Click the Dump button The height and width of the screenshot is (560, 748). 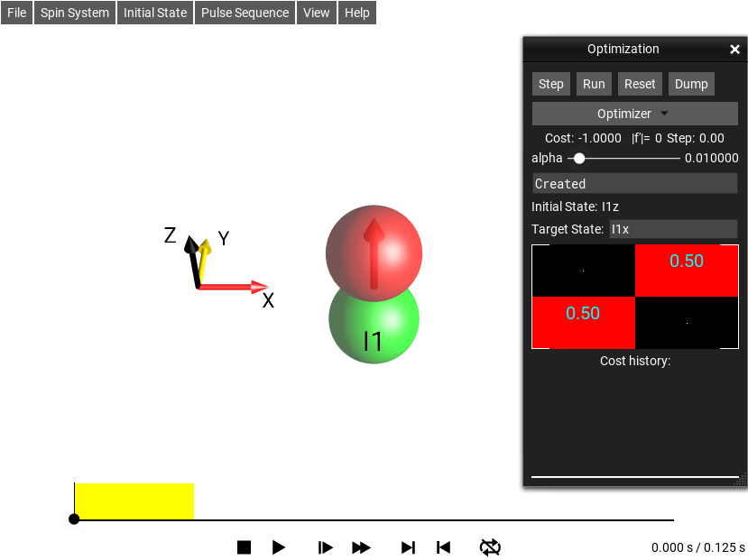pyautogui.click(x=691, y=84)
